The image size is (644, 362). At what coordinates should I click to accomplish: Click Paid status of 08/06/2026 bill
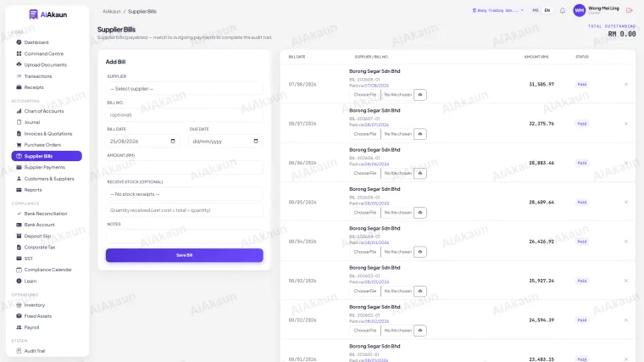click(x=582, y=163)
